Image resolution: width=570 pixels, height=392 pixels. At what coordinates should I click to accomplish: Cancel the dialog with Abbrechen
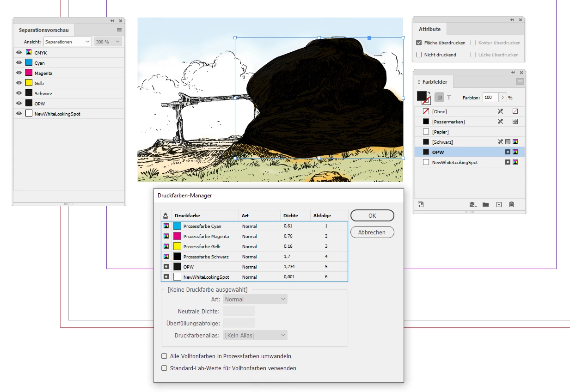coord(372,232)
